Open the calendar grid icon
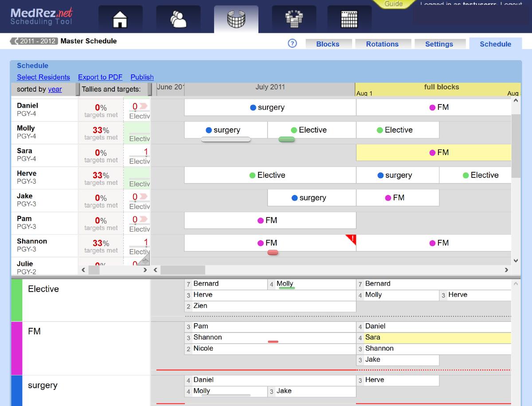 (x=349, y=20)
